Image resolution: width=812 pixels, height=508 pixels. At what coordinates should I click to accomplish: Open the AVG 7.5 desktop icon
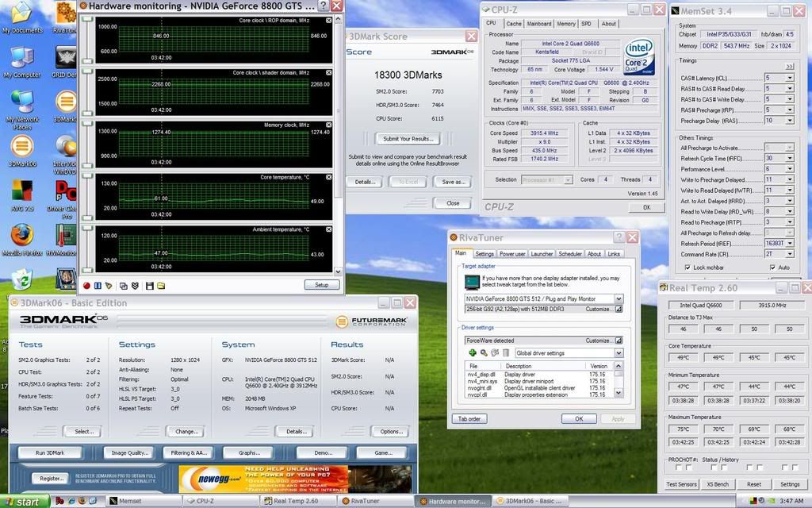(22, 195)
